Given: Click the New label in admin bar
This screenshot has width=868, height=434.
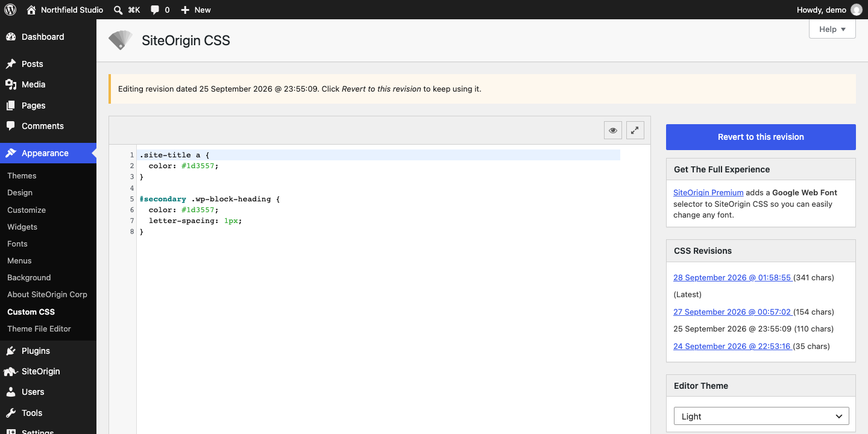Looking at the screenshot, I should [x=203, y=10].
